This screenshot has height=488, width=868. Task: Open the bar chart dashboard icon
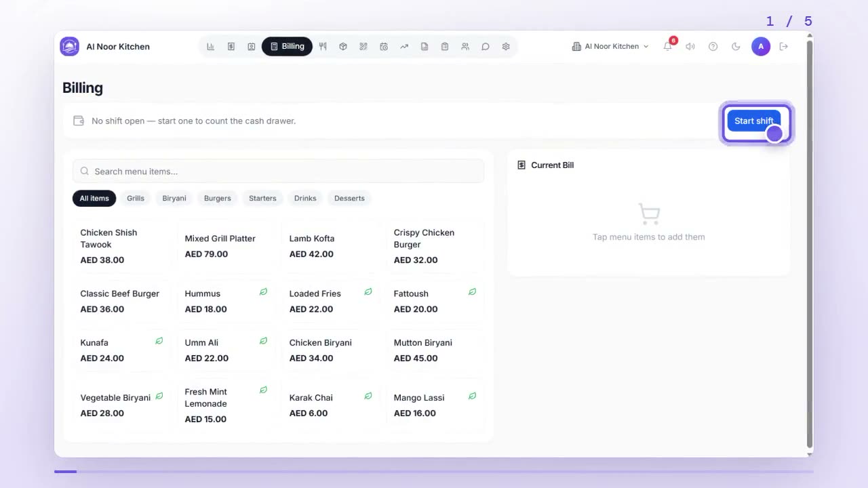(x=211, y=47)
